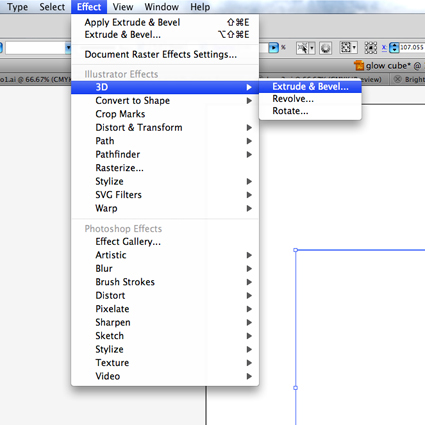
Task: Open the Select menu
Action: tap(52, 7)
